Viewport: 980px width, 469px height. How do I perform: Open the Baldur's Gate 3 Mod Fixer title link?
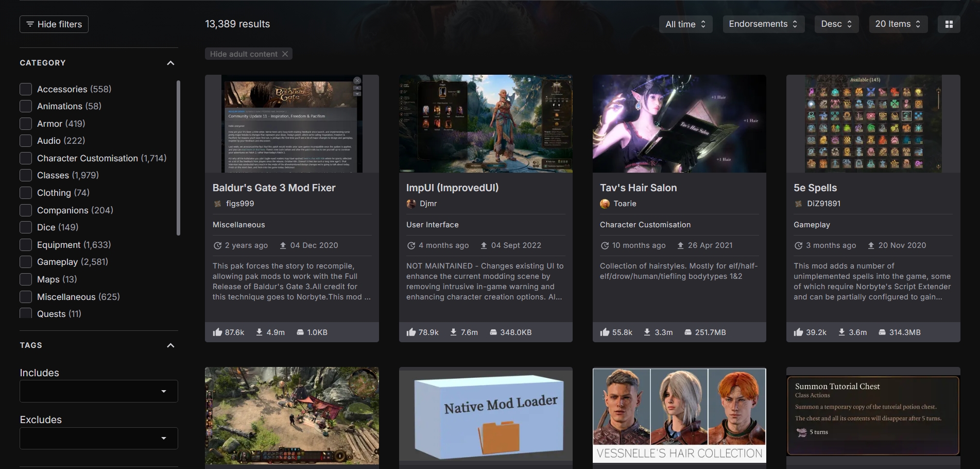point(274,188)
